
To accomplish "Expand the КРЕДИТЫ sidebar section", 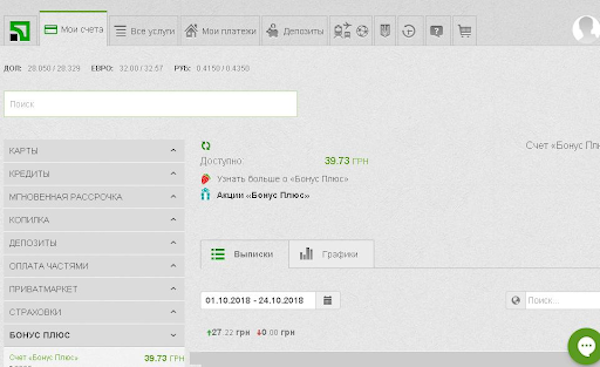I will (94, 174).
